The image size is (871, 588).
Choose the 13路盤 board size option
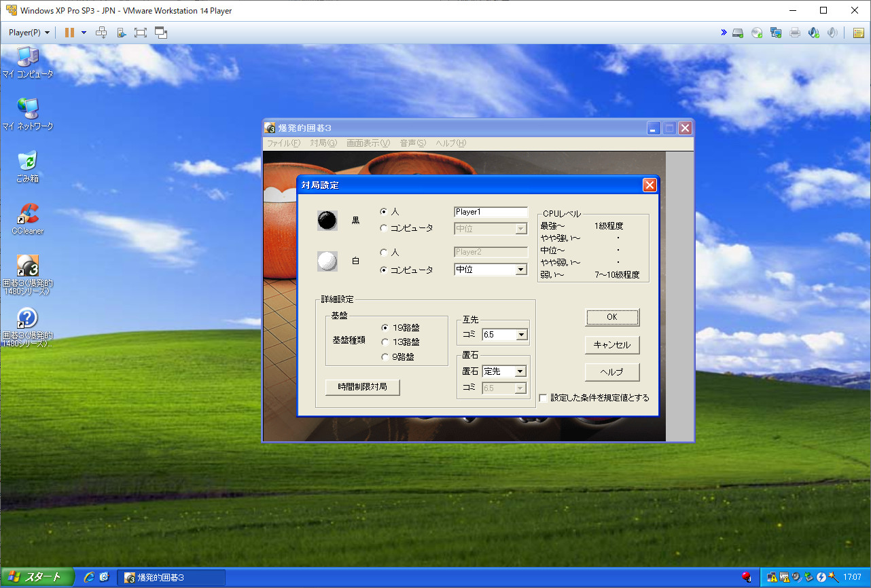(384, 342)
